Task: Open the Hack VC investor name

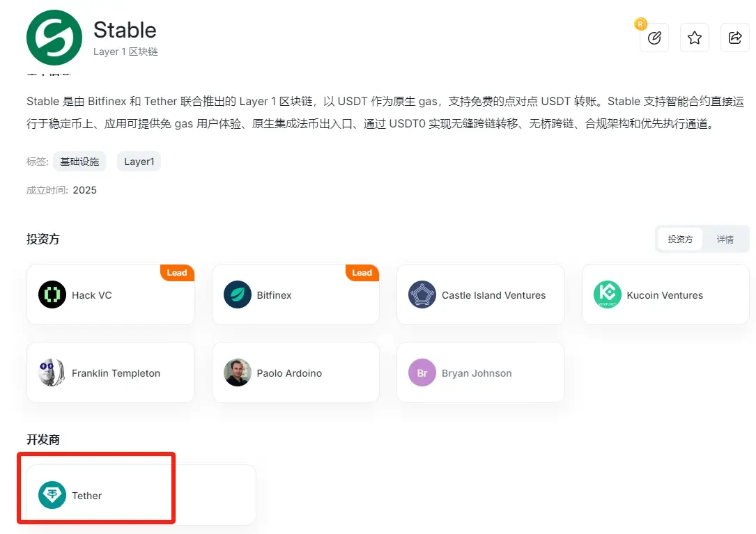Action: tap(91, 295)
